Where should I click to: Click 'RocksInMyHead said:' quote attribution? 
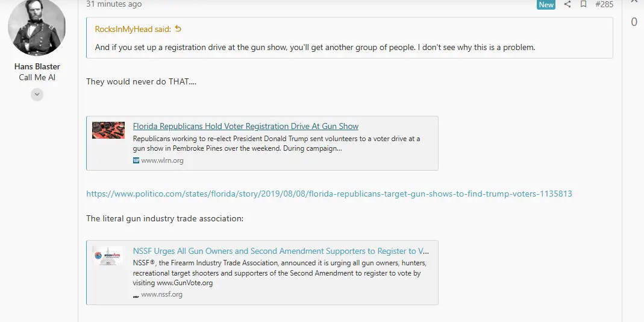[133, 29]
